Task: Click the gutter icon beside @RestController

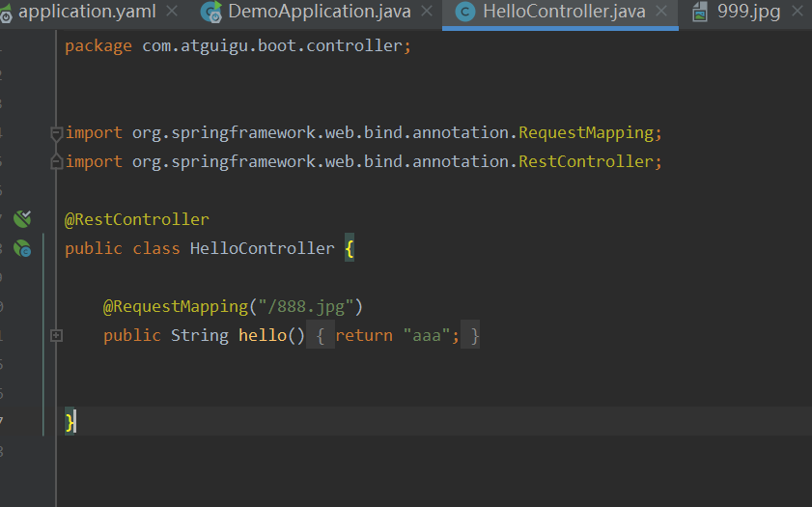Action: click(x=22, y=219)
